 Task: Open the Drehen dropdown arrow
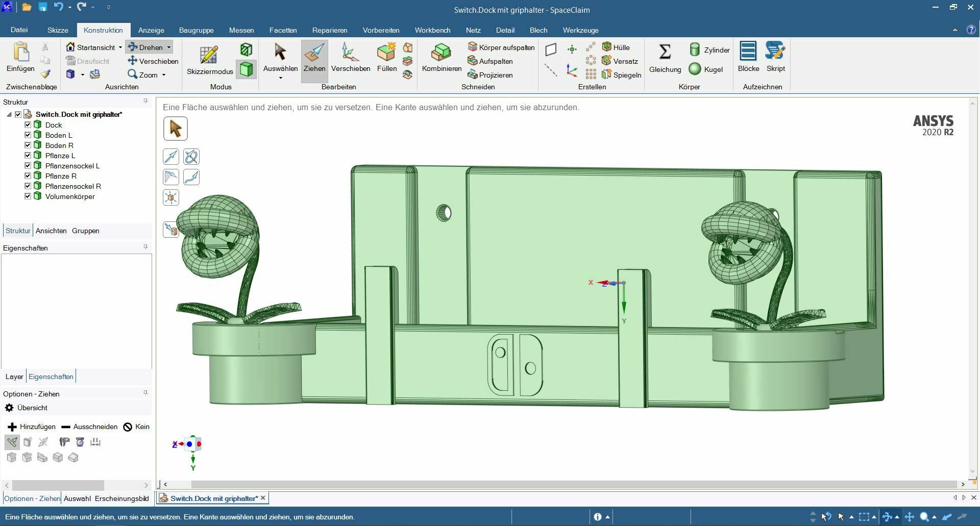[x=169, y=47]
